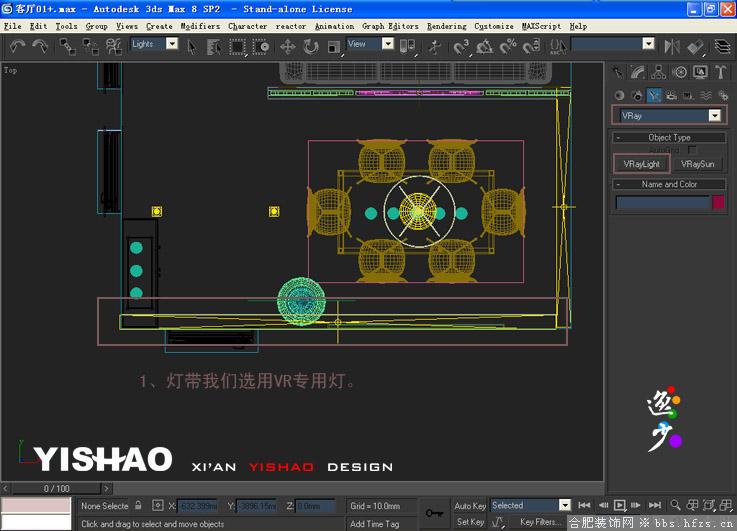The width and height of the screenshot is (737, 531).
Task: Select the Lights category icon
Action: tap(654, 95)
